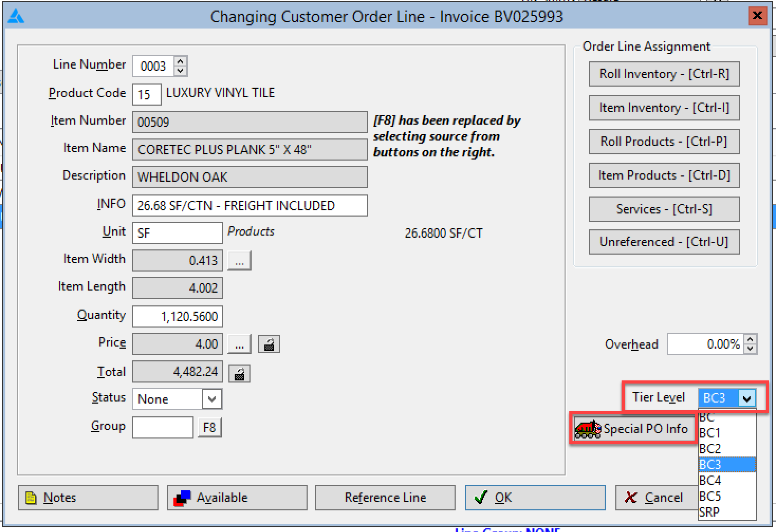Click Roll Inventory - [Ctrl-R] button
Image resolution: width=776 pixels, height=532 pixels.
(x=664, y=74)
